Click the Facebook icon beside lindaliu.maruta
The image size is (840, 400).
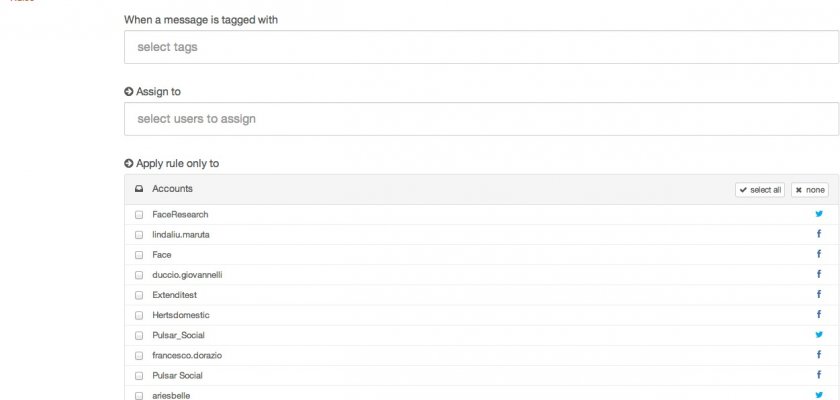click(819, 234)
